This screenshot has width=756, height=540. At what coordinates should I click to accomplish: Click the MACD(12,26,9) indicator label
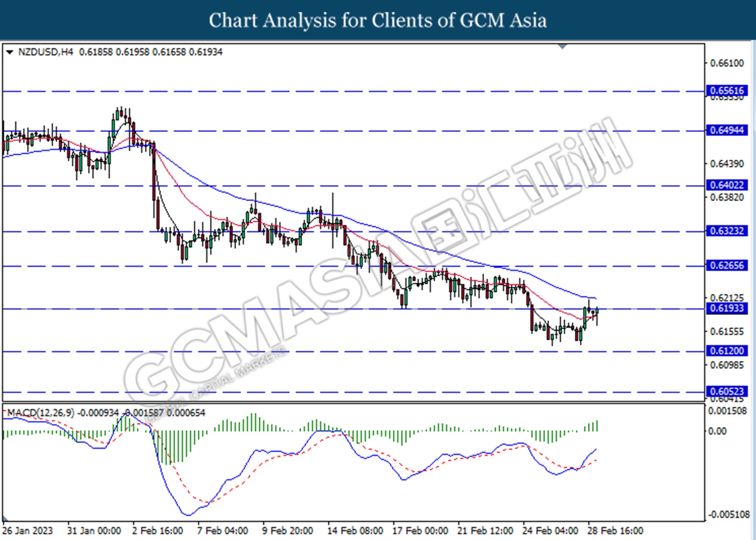click(40, 413)
